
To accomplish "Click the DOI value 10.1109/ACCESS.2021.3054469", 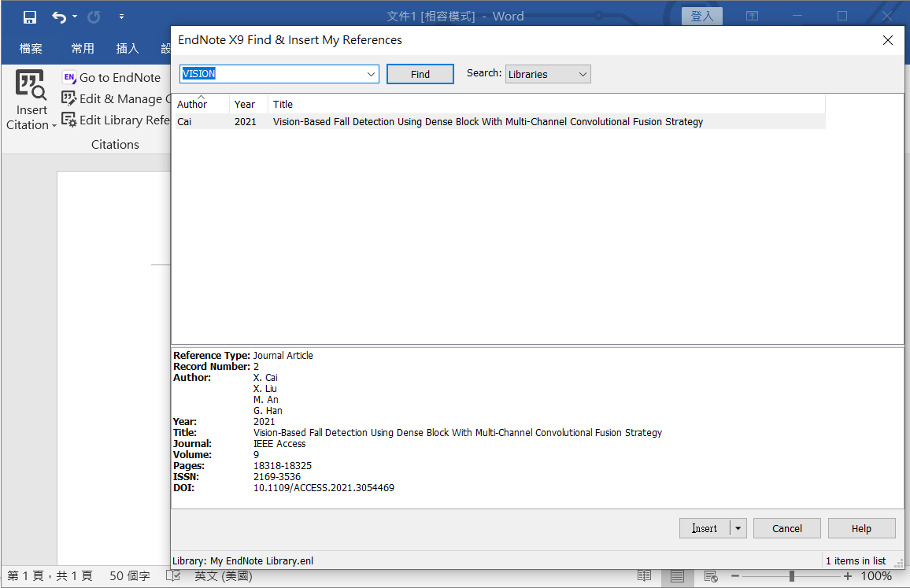I will click(x=324, y=488).
